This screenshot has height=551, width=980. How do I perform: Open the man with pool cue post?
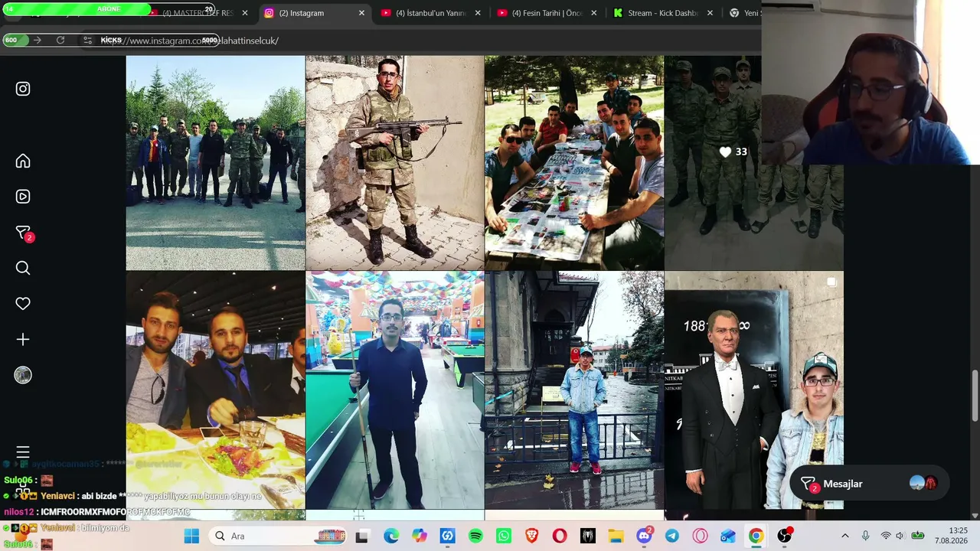(394, 390)
